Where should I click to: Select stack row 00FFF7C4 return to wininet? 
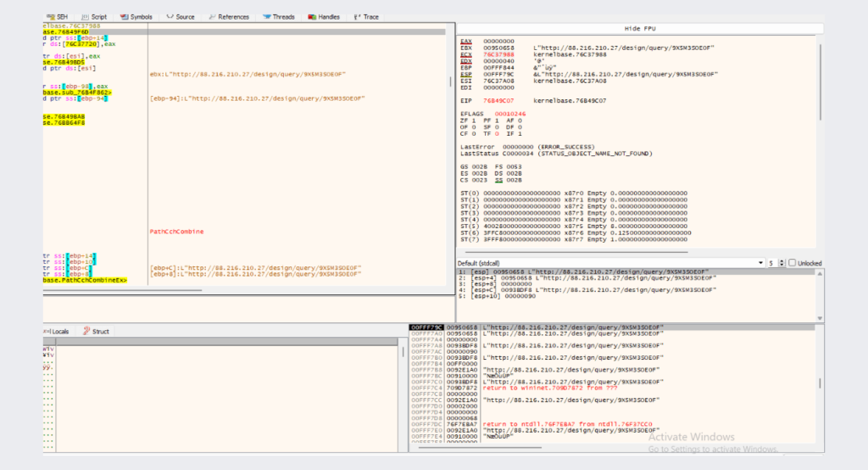point(612,388)
